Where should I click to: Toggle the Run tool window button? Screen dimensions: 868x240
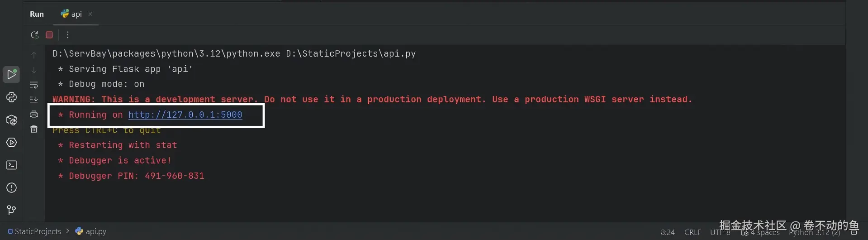[x=11, y=74]
